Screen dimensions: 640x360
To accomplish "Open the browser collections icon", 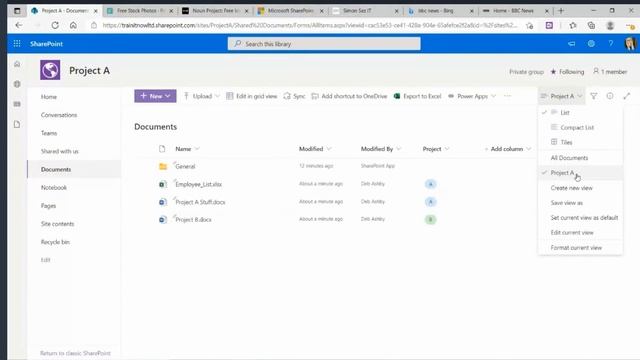I will click(x=591, y=25).
